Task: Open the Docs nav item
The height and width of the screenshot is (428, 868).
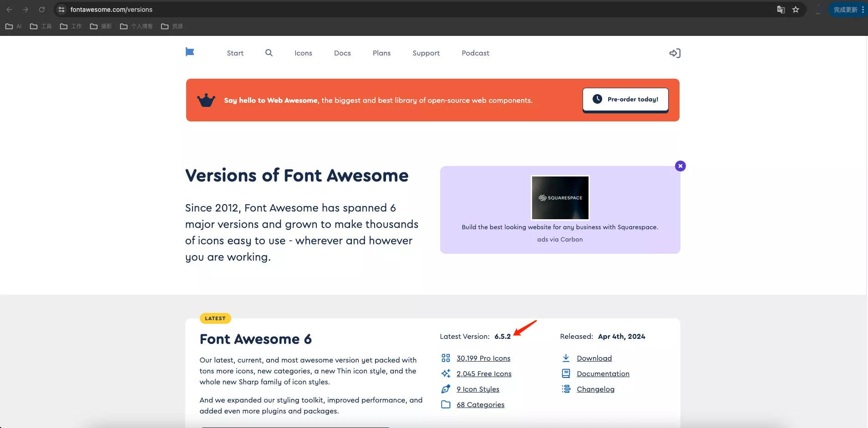Action: (x=342, y=53)
